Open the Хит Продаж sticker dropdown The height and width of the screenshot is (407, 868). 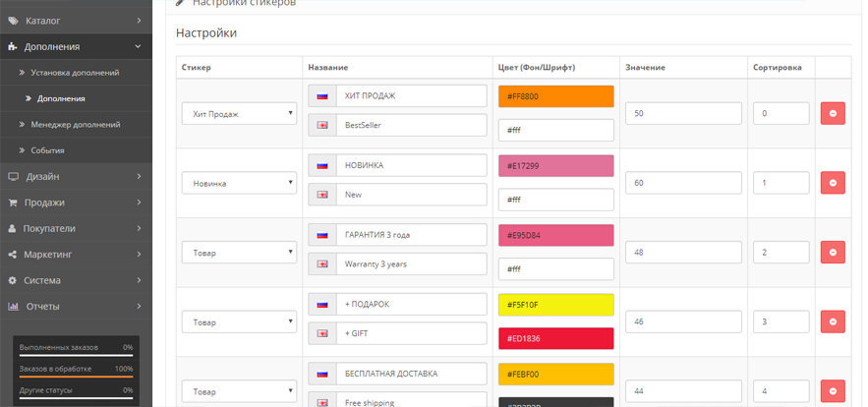[239, 114]
